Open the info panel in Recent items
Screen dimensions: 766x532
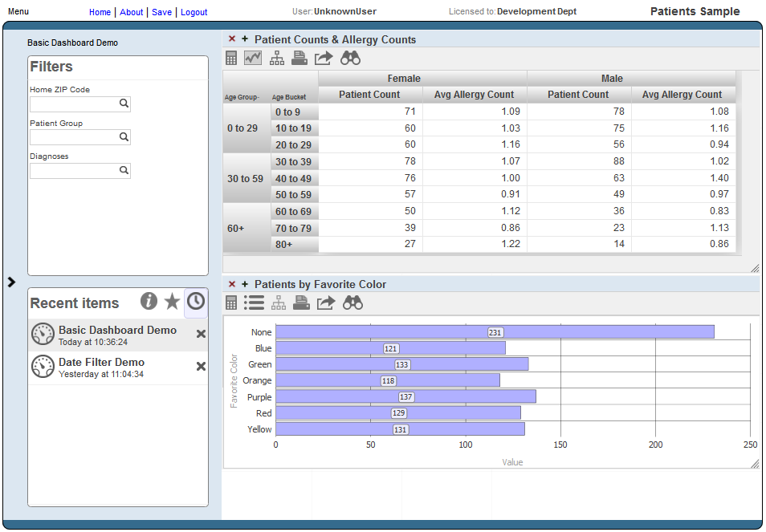tap(149, 301)
